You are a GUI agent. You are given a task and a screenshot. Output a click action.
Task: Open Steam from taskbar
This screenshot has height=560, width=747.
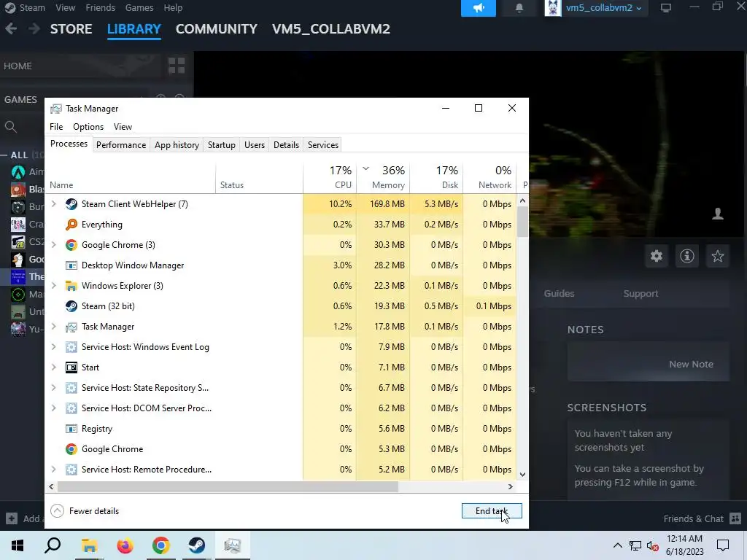196,545
